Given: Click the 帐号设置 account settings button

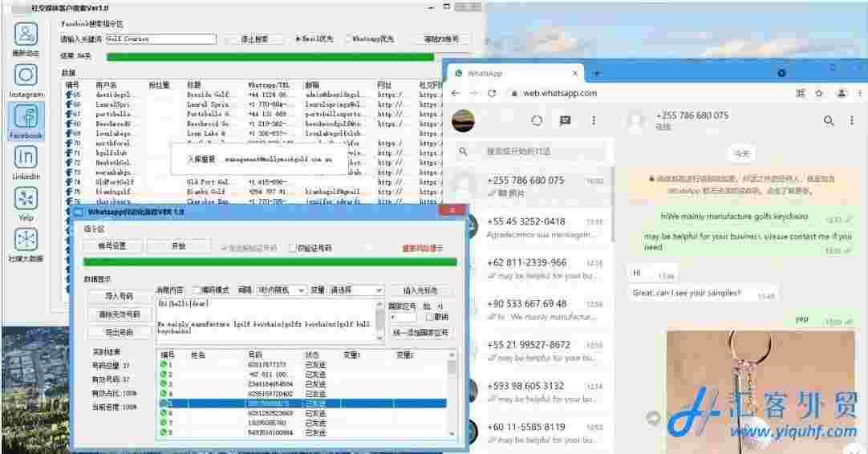Looking at the screenshot, I should tap(113, 245).
